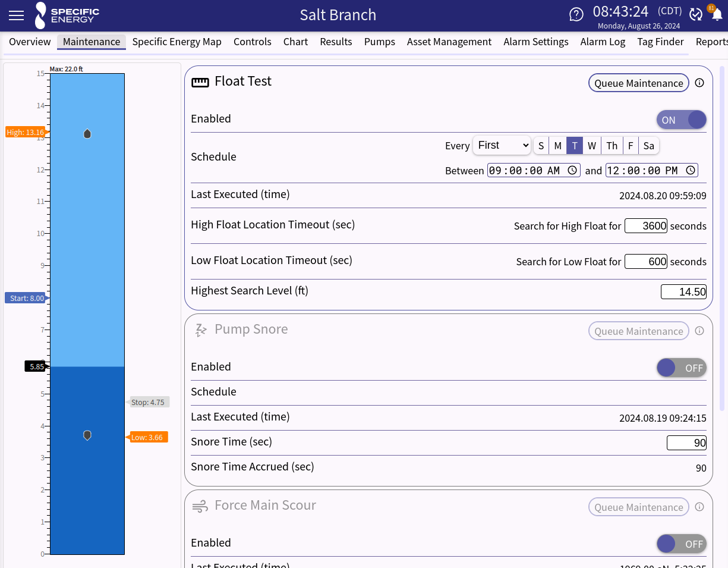Click the page vertical scrollbar
This screenshot has width=728, height=568.
point(722,238)
